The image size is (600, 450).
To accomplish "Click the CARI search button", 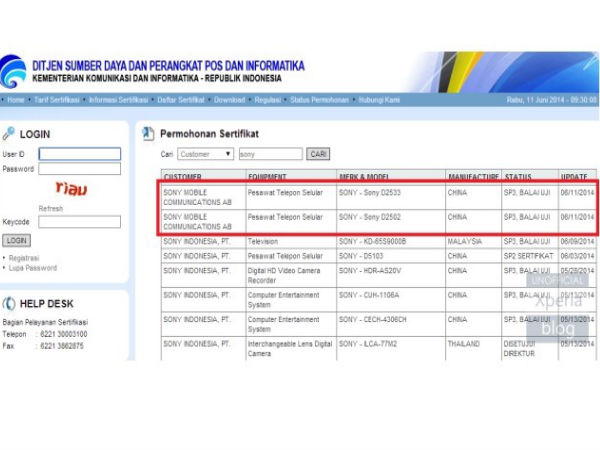I will pos(318,154).
